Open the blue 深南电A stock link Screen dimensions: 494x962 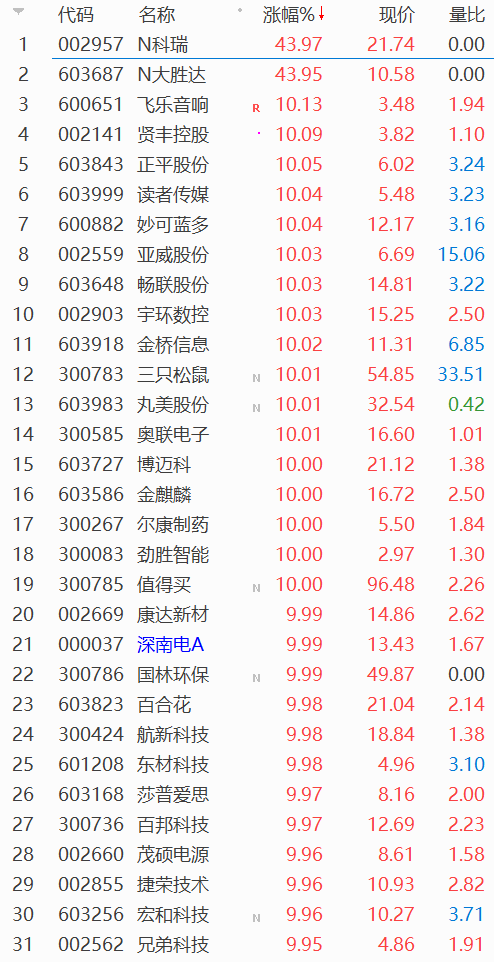coord(171,645)
